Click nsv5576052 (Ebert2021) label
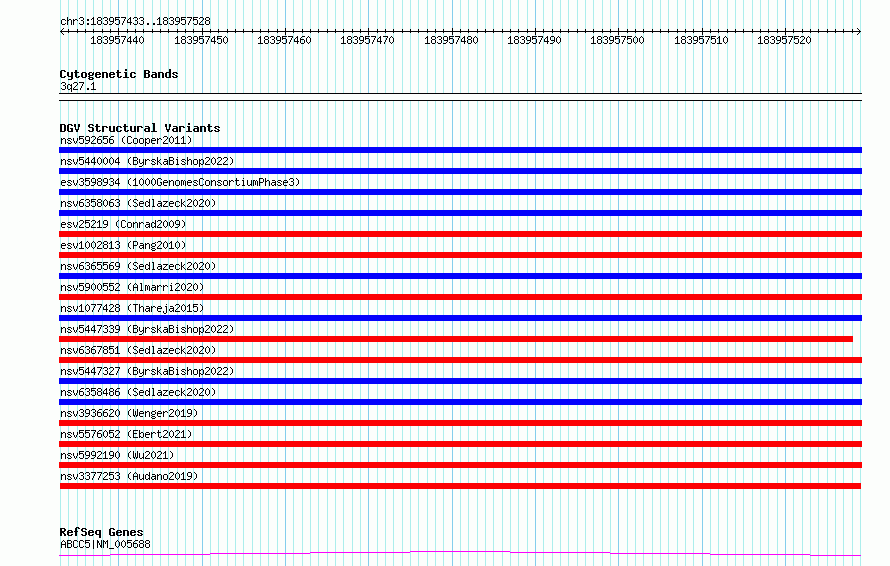This screenshot has height=566, width=890. point(126,434)
